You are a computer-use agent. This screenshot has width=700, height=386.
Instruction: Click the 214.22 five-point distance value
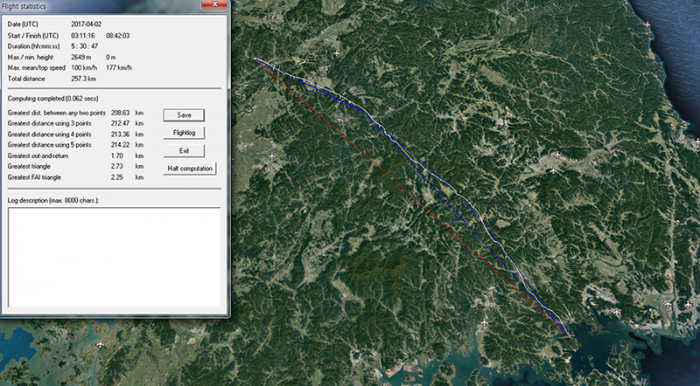click(120, 145)
